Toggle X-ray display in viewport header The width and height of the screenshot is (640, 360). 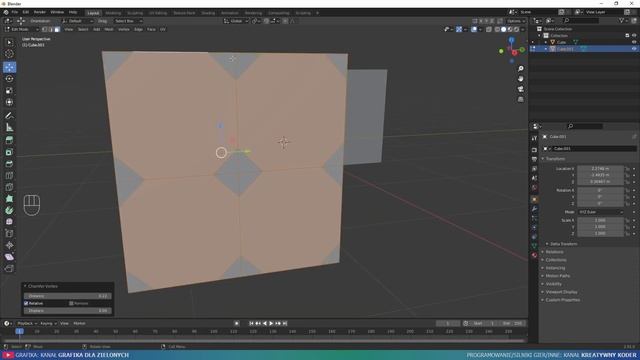click(489, 29)
